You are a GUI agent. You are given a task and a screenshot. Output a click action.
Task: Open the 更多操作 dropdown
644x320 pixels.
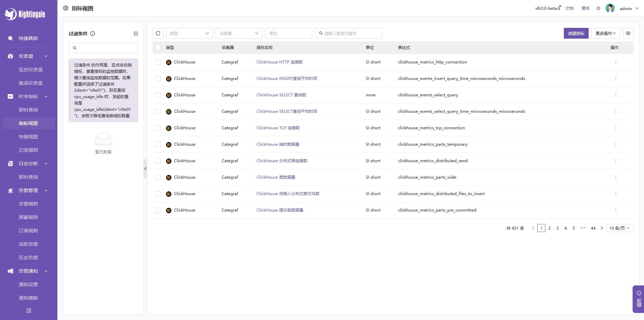605,33
